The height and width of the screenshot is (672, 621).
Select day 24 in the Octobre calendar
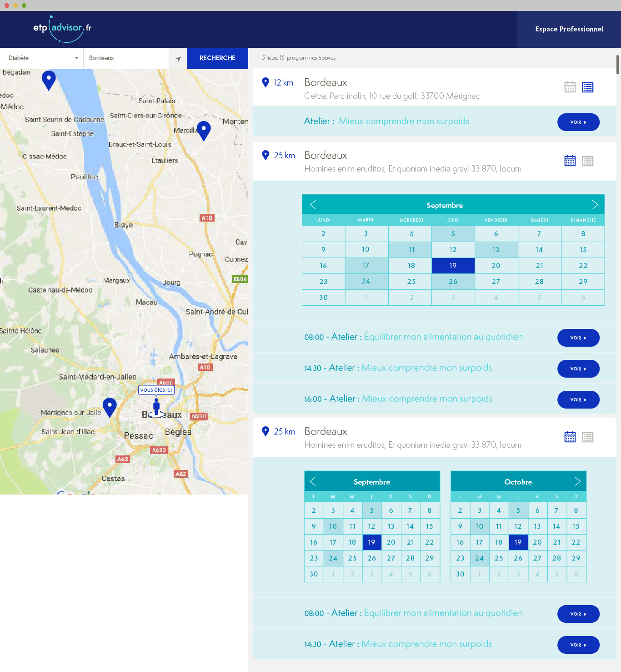coord(480,558)
